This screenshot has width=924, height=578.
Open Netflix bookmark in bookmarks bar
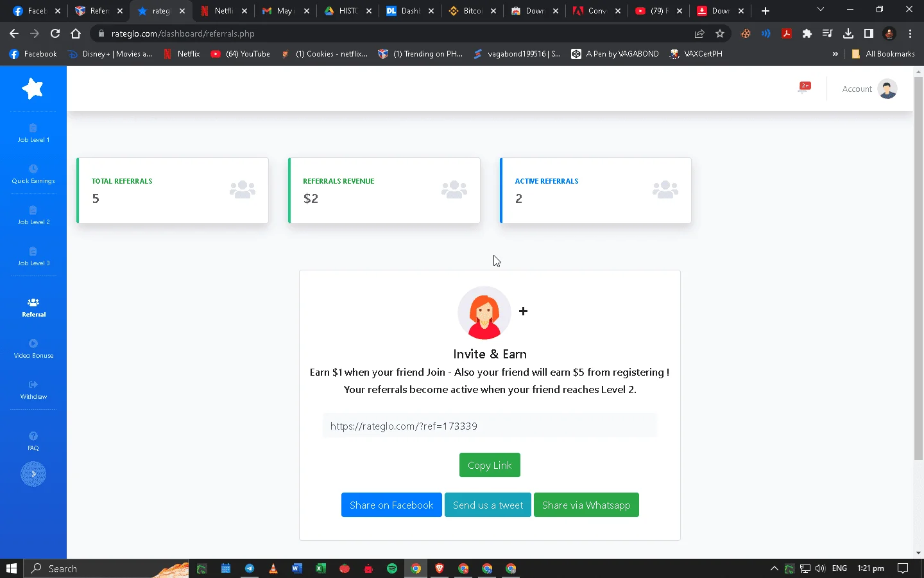182,54
